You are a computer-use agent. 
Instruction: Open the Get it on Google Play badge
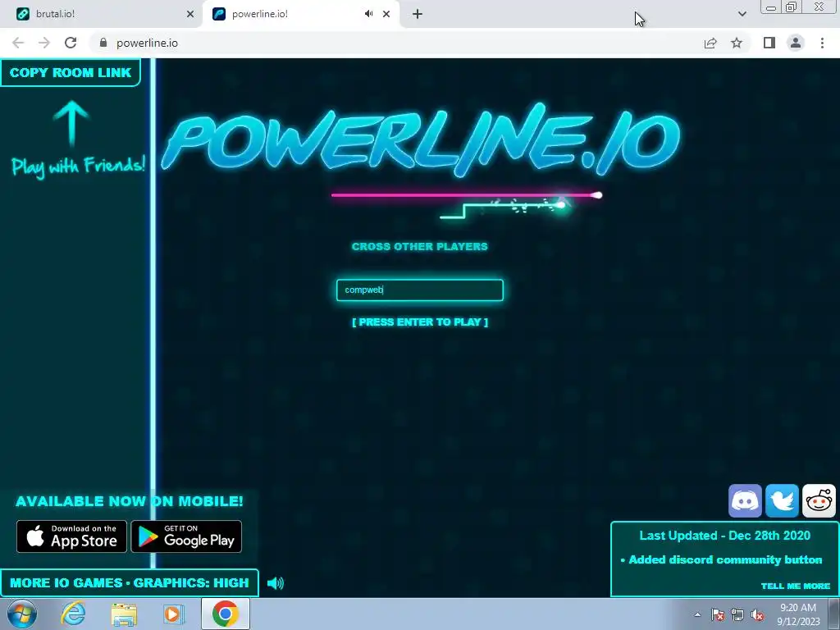click(186, 536)
